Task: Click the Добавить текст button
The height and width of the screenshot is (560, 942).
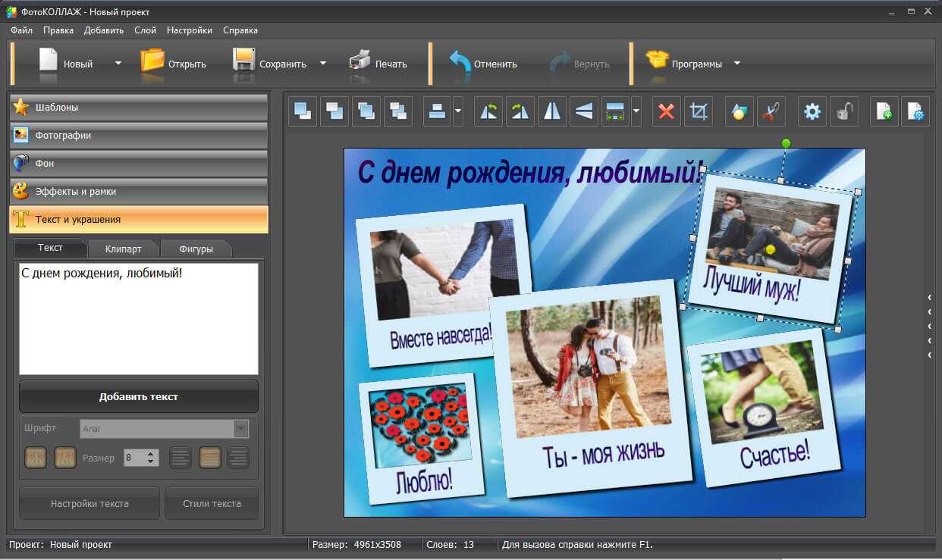Action: tap(138, 396)
